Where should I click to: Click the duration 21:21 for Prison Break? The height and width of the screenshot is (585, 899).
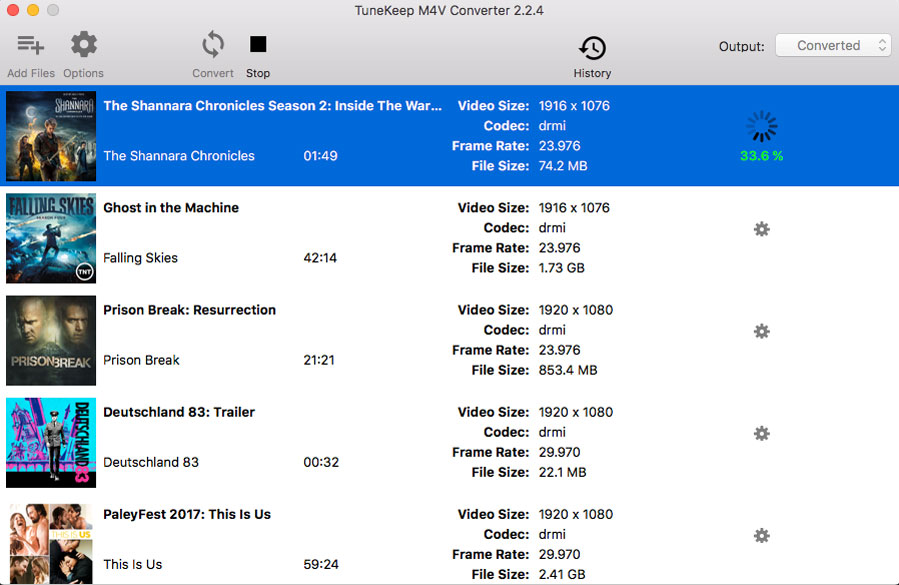tap(319, 360)
